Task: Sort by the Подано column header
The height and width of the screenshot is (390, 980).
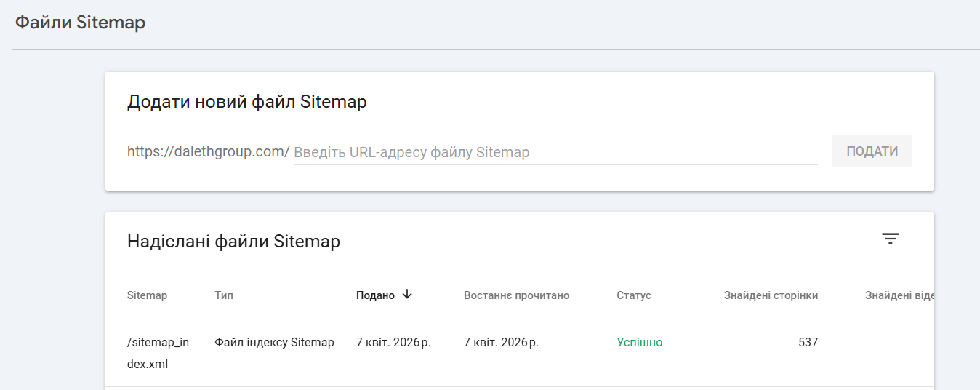Action: pos(375,295)
